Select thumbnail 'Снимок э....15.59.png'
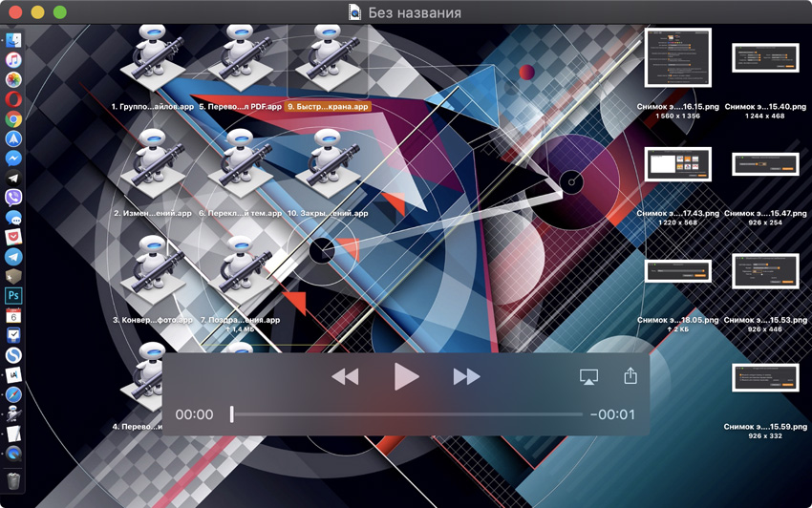The height and width of the screenshot is (508, 812). [x=765, y=377]
